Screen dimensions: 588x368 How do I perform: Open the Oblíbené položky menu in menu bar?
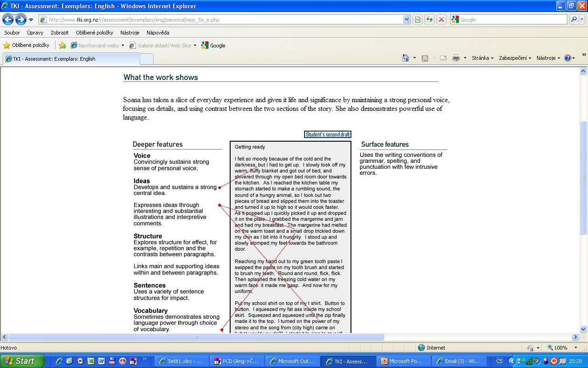pyautogui.click(x=94, y=33)
